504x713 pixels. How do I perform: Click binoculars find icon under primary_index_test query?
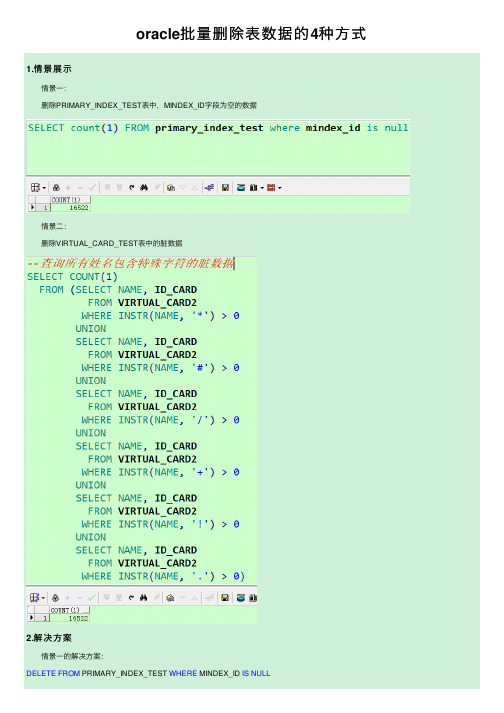click(144, 187)
